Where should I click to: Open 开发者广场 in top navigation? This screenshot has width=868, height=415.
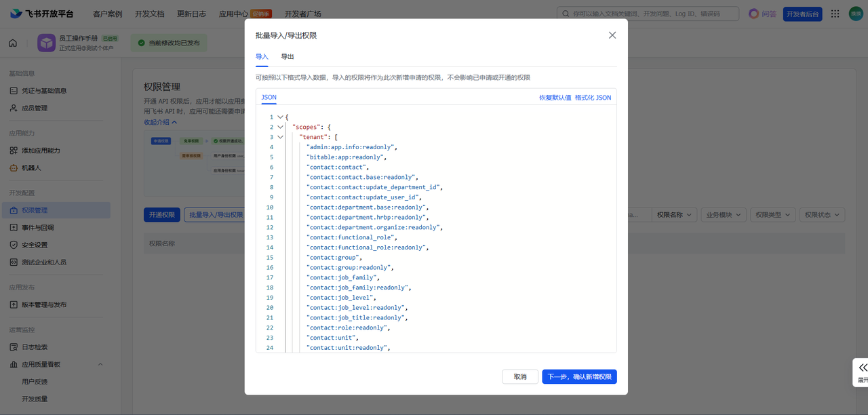pyautogui.click(x=303, y=14)
